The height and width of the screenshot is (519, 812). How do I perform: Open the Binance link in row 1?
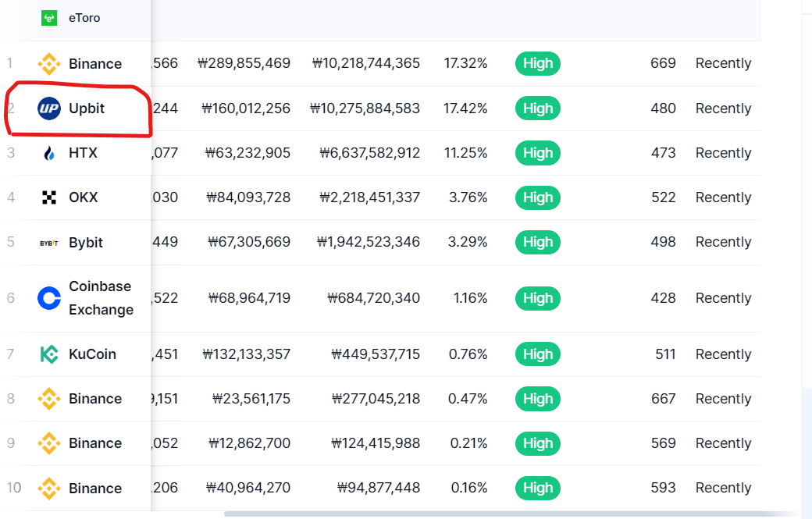tap(95, 64)
